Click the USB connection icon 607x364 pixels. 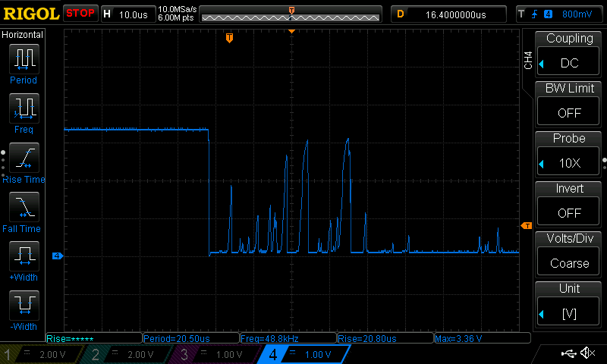coord(567,353)
